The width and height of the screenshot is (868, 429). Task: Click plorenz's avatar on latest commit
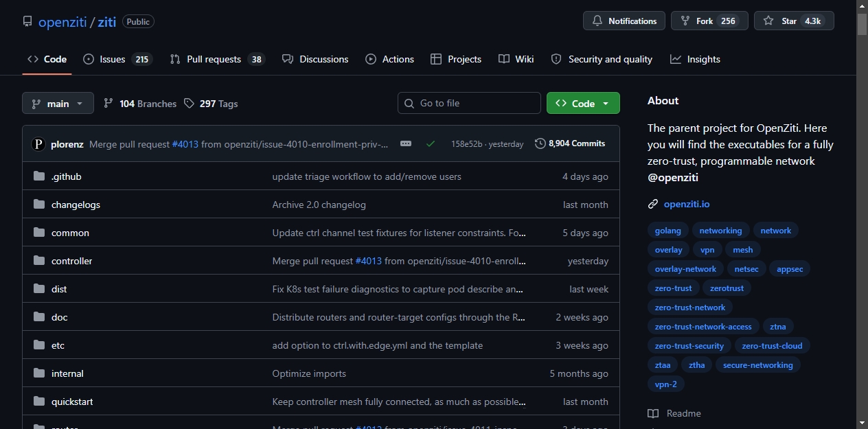click(38, 144)
